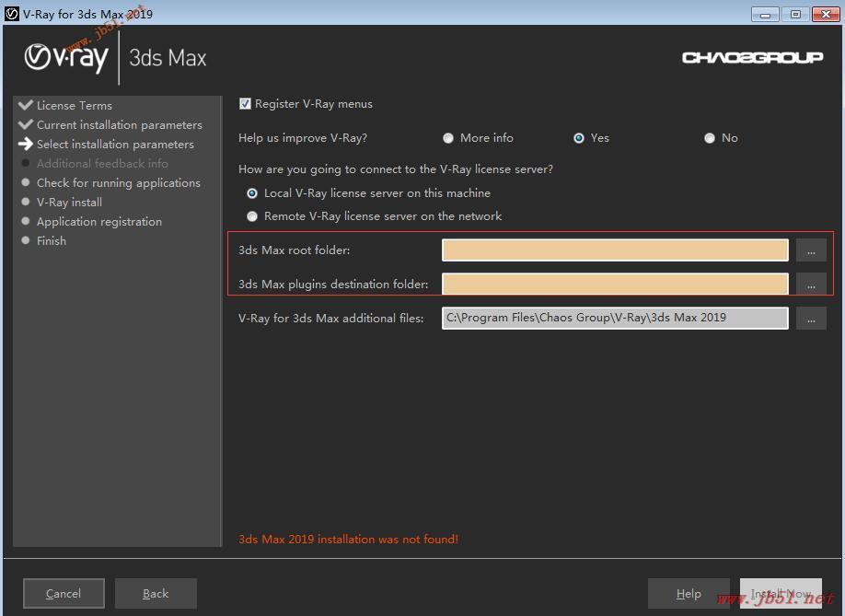Choose No for Help us improve

[709, 138]
